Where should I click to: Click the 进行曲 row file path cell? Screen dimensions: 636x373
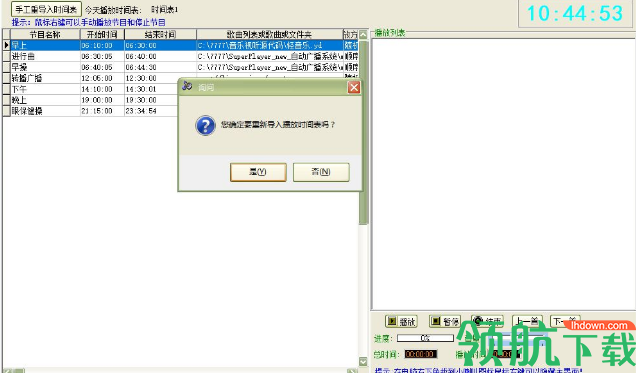coord(269,56)
